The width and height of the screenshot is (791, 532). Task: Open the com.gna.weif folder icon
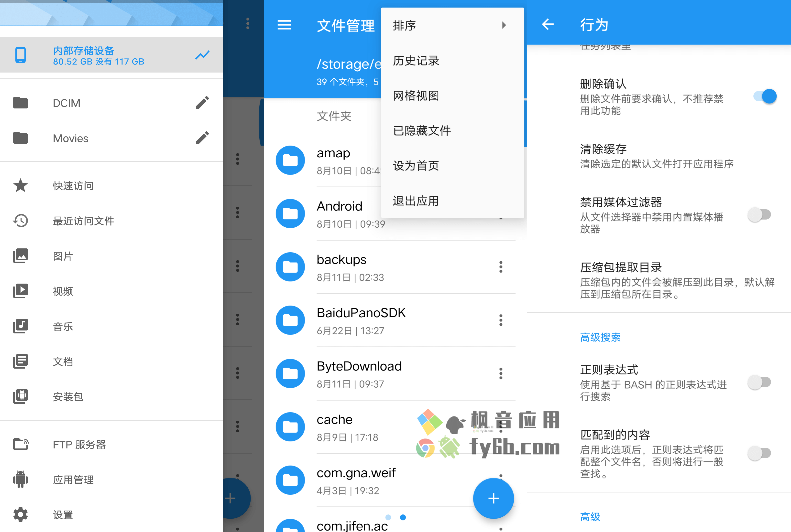pyautogui.click(x=290, y=480)
